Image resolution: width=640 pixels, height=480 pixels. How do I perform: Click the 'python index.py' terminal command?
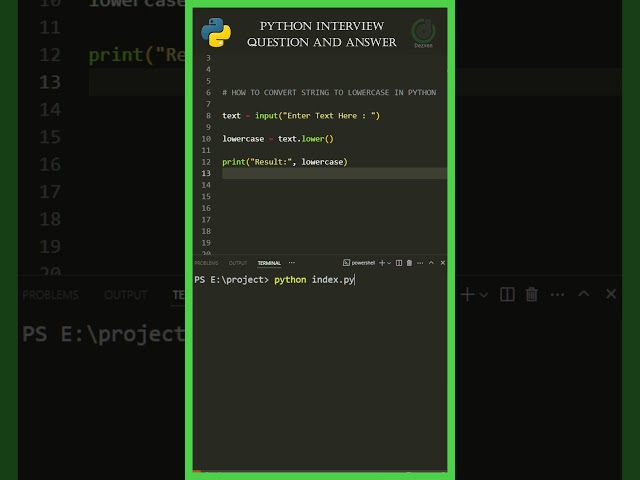pos(314,280)
